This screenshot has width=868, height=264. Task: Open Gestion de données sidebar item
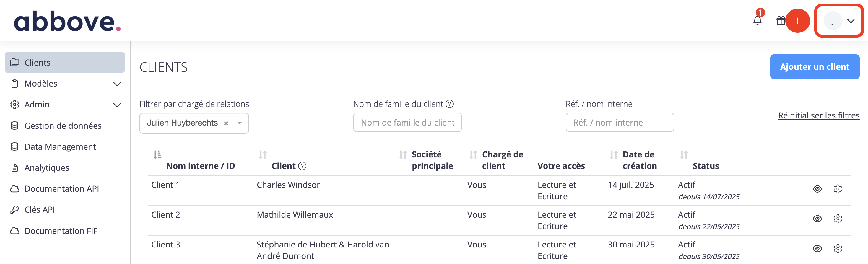click(x=63, y=126)
